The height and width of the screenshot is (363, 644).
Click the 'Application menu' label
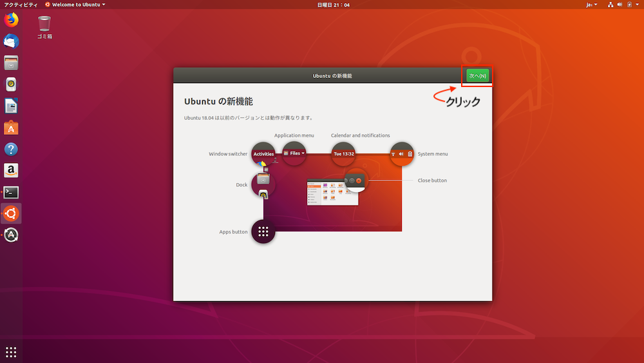click(294, 135)
